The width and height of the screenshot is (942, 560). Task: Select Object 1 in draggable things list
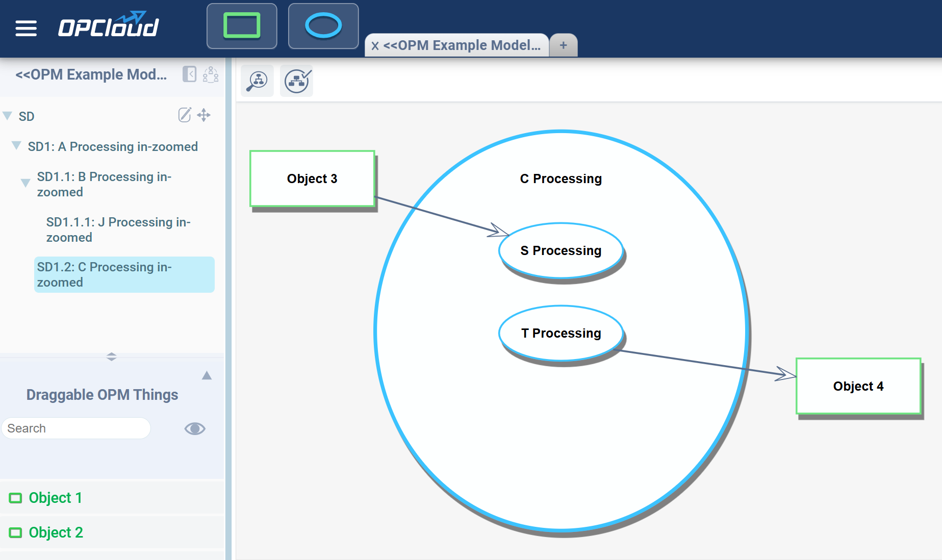[x=55, y=498]
